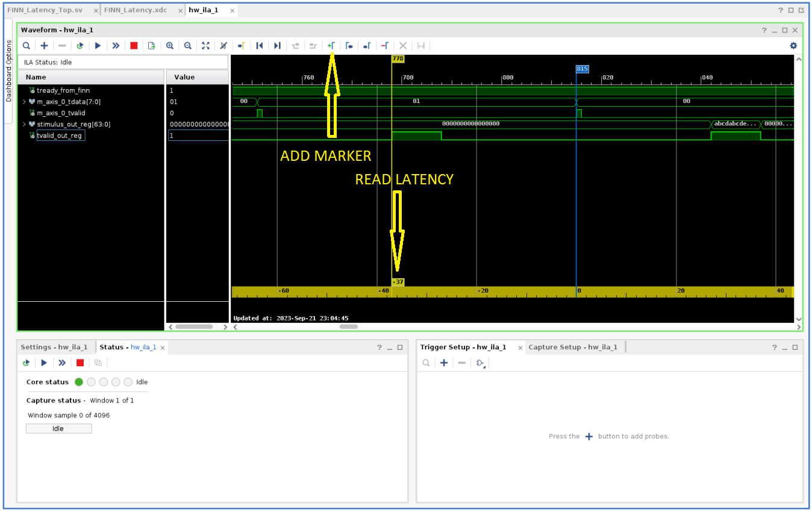Click the Waveform toolbar remove minus icon
812x512 pixels.
pyautogui.click(x=62, y=46)
